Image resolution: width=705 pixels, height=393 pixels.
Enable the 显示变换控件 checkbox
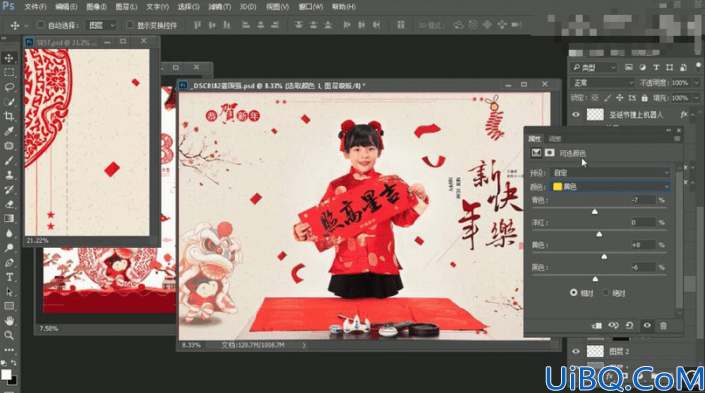tap(130, 25)
